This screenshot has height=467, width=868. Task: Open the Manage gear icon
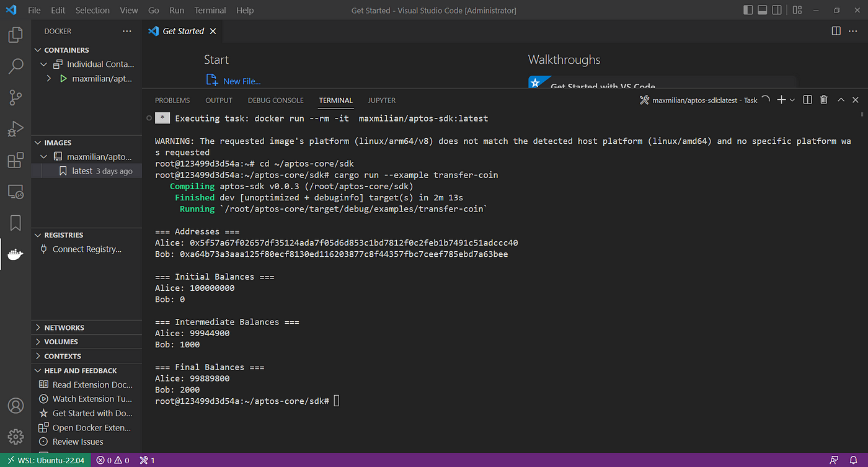[15, 437]
